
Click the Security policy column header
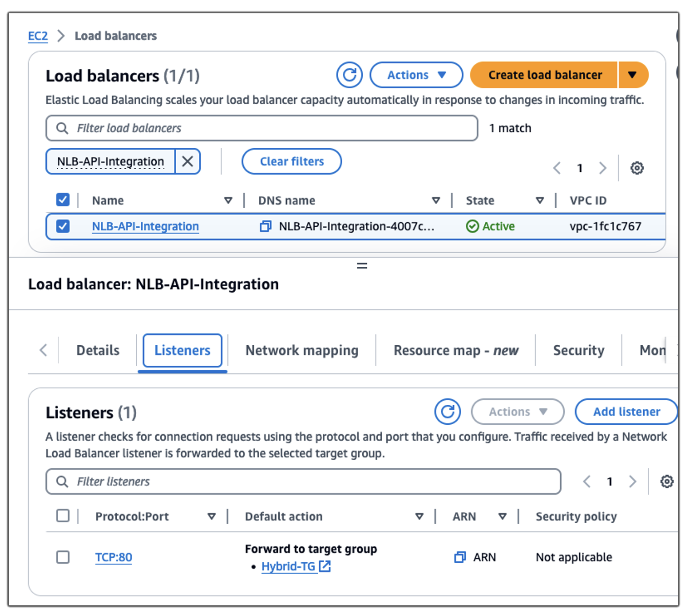tap(576, 517)
